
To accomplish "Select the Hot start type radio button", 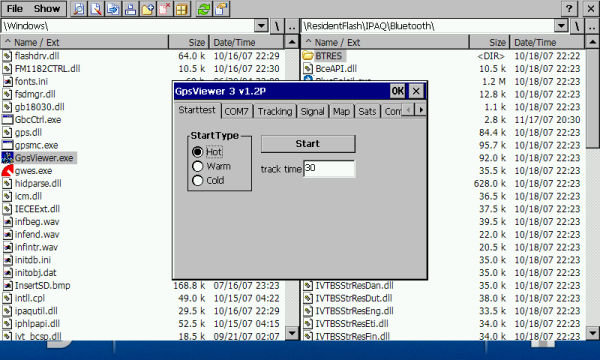I will click(x=197, y=152).
